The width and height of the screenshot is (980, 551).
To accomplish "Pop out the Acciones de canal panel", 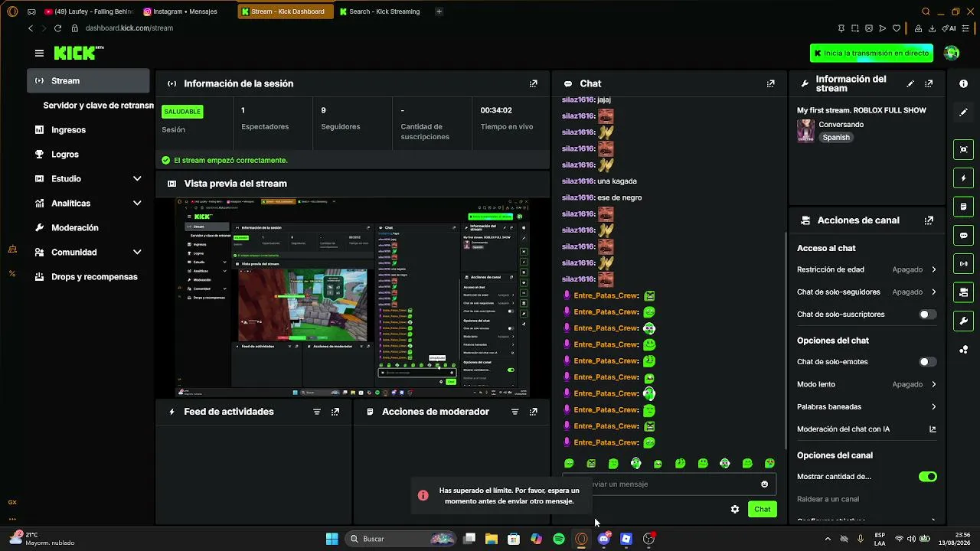I will pyautogui.click(x=929, y=220).
